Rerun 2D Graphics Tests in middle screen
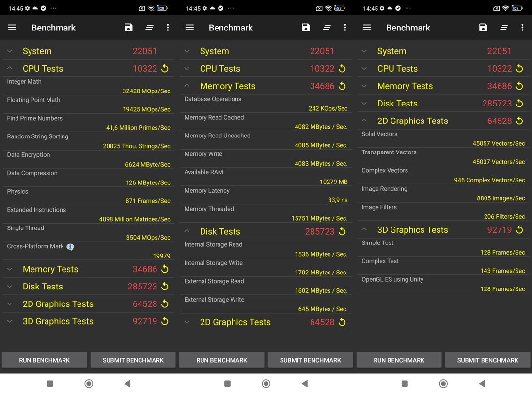532x394 pixels. (343, 322)
